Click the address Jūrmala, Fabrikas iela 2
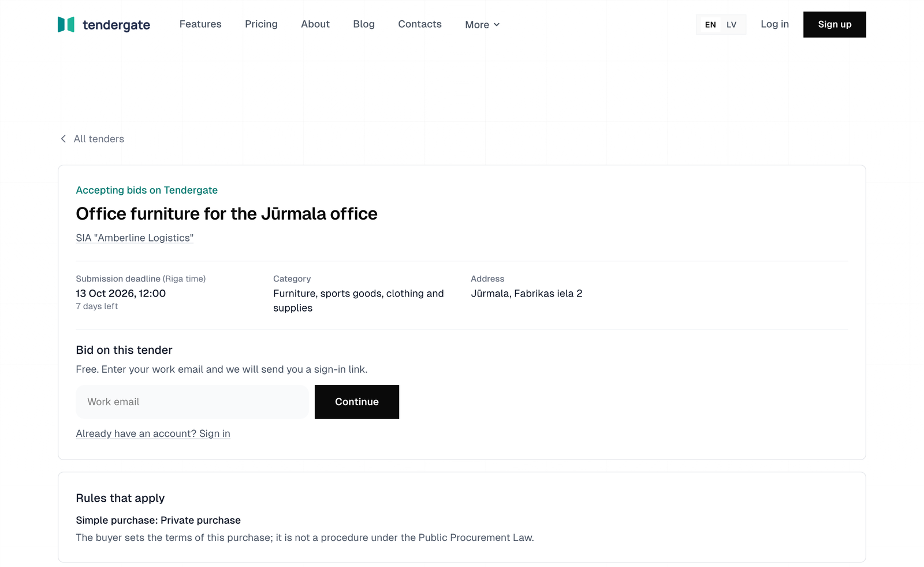Viewport: 924px width, 567px height. pos(527,294)
